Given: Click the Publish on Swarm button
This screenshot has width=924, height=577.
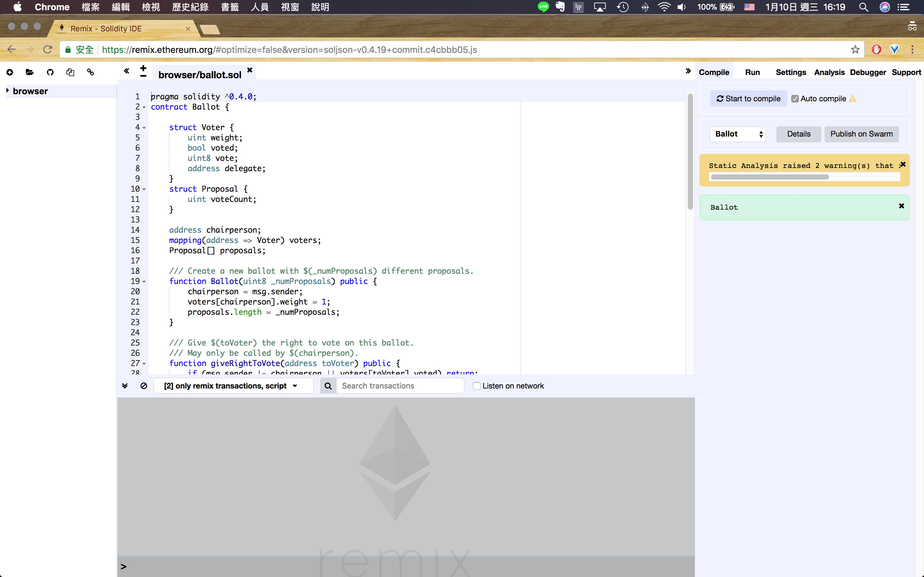Looking at the screenshot, I should [861, 134].
